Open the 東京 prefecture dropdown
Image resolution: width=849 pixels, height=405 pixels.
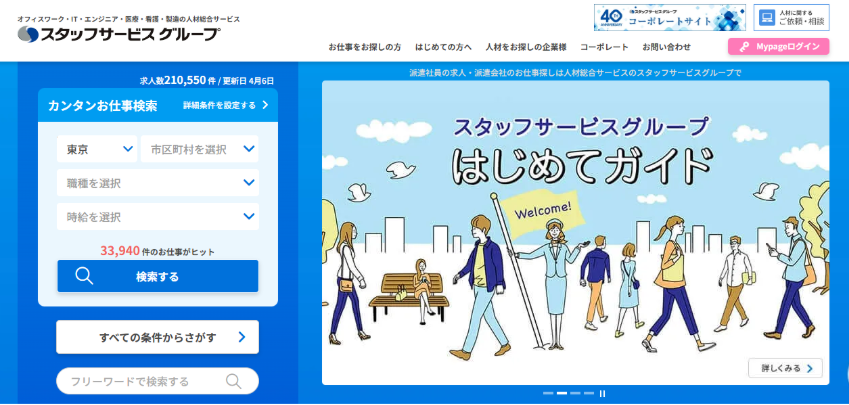click(x=97, y=149)
